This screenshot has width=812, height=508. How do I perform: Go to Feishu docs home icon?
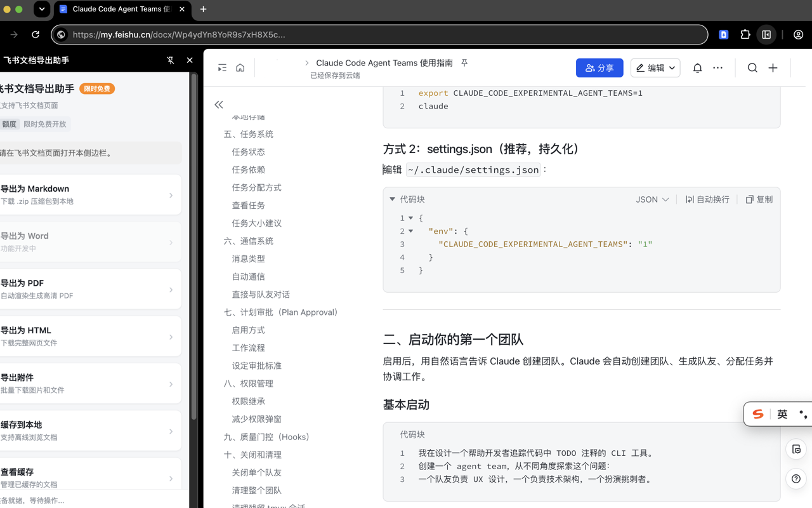(x=240, y=68)
